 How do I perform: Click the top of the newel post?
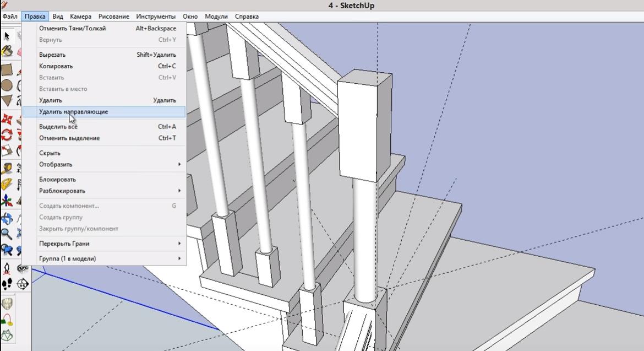[363, 77]
